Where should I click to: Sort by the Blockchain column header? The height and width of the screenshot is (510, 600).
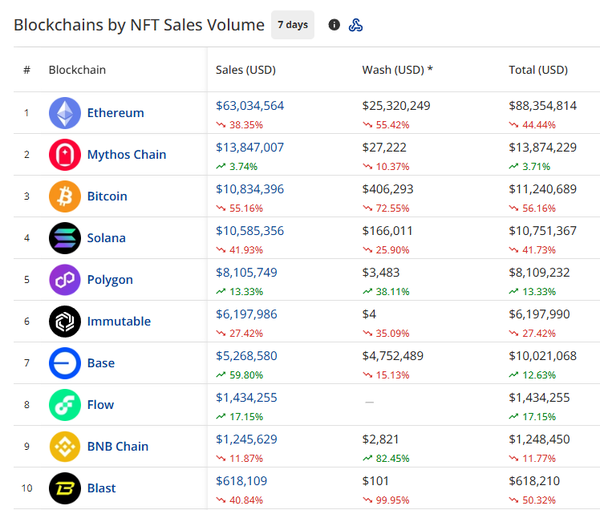(77, 70)
